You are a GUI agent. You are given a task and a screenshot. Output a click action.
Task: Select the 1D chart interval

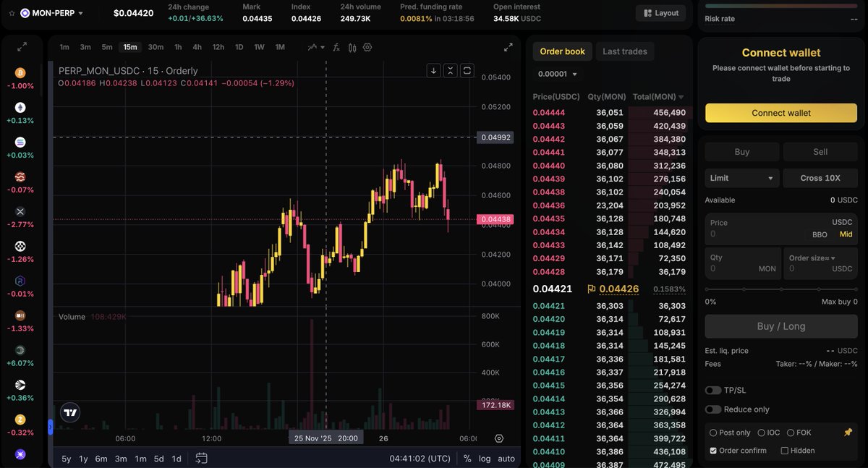(x=239, y=47)
